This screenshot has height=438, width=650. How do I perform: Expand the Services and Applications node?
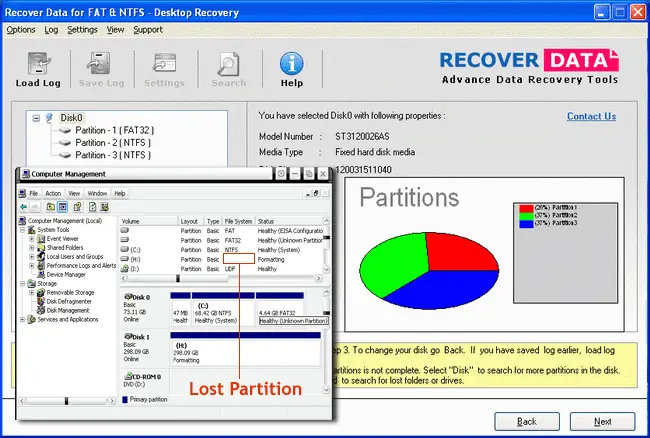tap(23, 319)
